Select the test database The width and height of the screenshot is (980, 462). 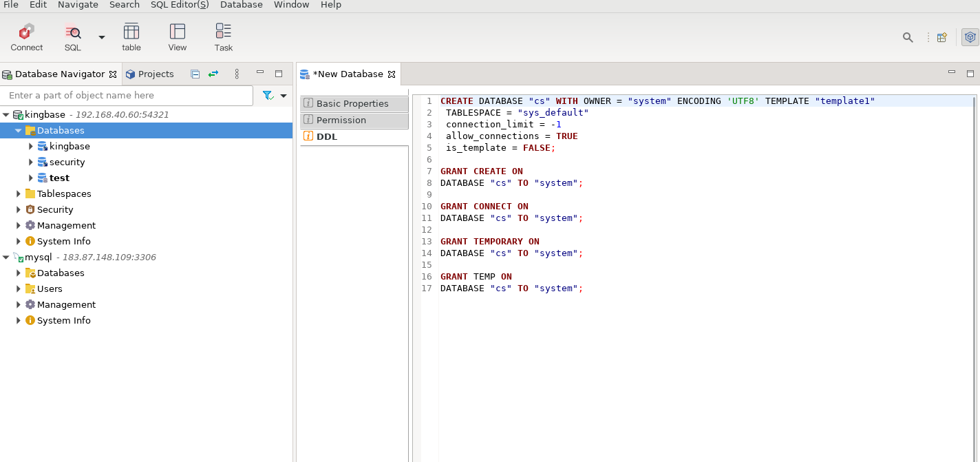59,178
